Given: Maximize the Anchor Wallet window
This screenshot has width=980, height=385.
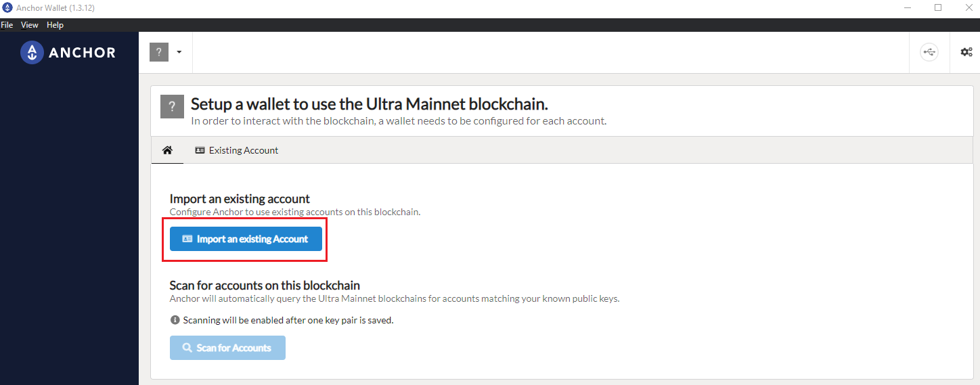Looking at the screenshot, I should 938,7.
